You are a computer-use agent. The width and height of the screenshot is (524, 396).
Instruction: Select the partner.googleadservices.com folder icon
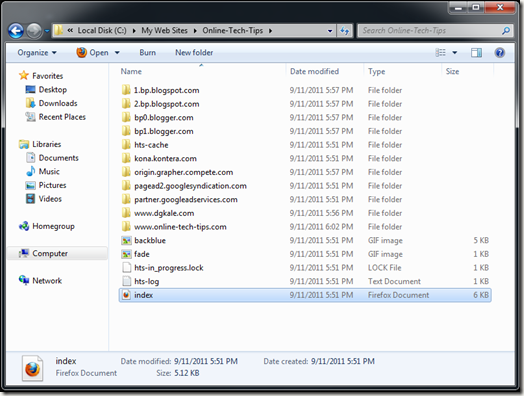[126, 200]
